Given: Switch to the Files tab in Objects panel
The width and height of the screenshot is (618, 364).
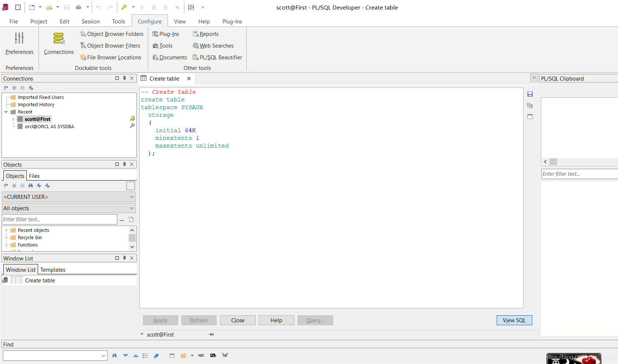Looking at the screenshot, I should 34,176.
